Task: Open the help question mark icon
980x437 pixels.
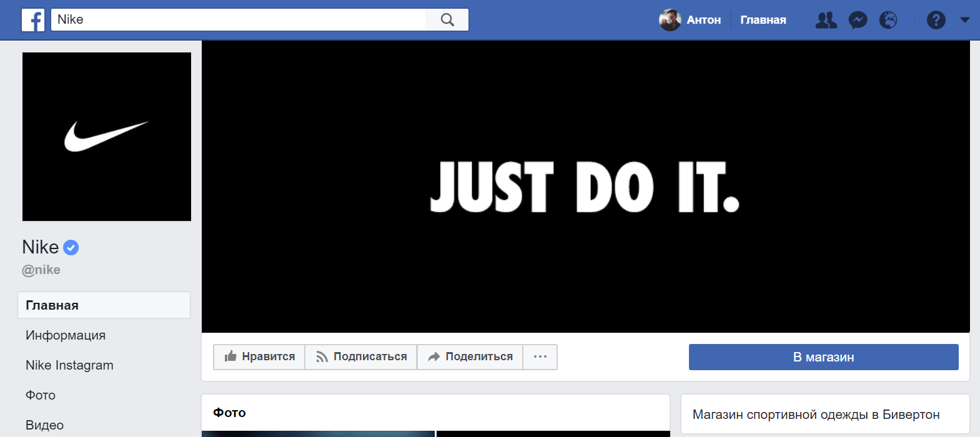Action: tap(936, 20)
